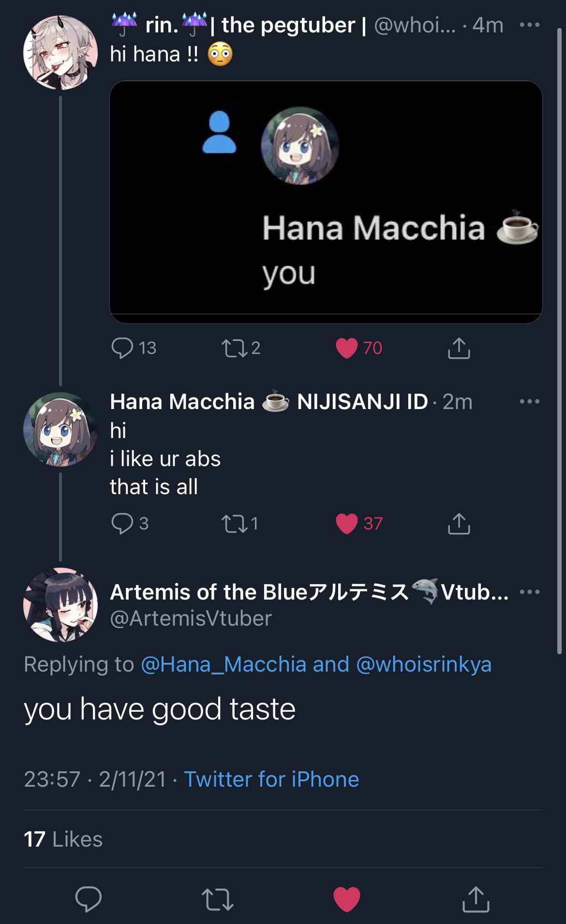Share Hana Macchia's reply tweet
The width and height of the screenshot is (566, 924).
point(459,523)
